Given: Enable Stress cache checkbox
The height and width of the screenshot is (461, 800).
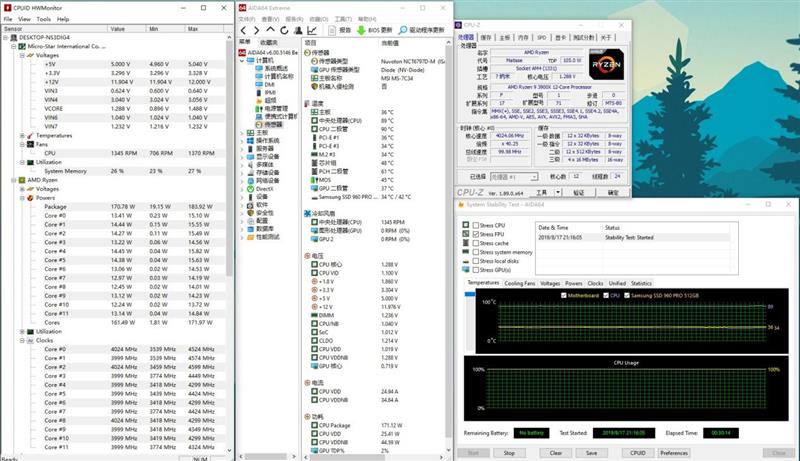Looking at the screenshot, I should point(476,243).
